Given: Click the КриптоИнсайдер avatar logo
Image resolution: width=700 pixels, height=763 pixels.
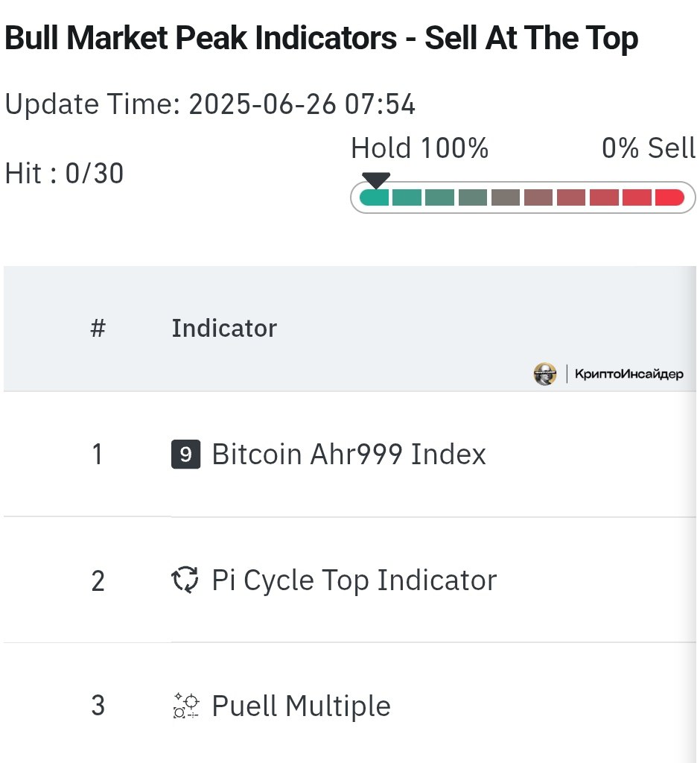Looking at the screenshot, I should tap(545, 374).
